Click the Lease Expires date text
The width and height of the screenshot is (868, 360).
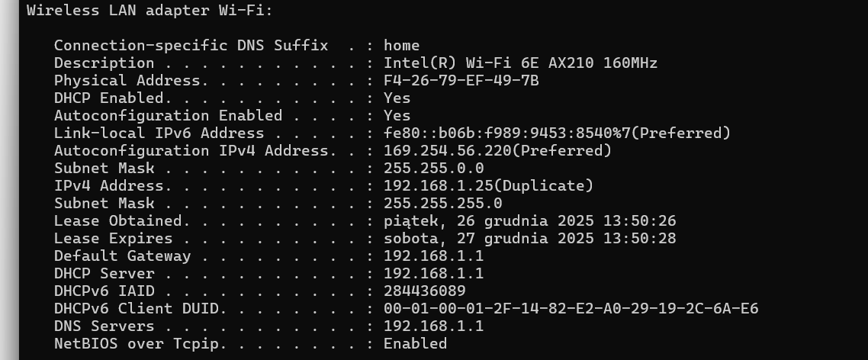530,239
